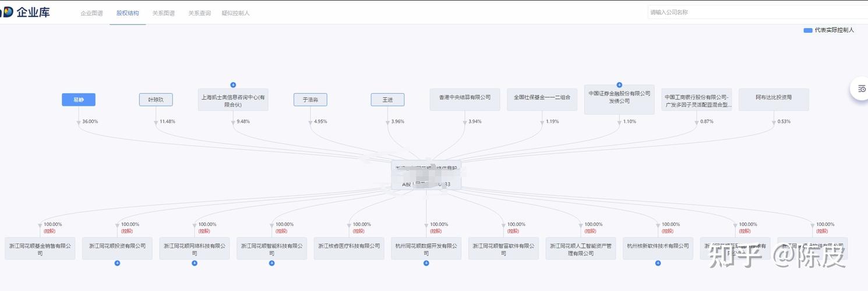Screen dimensions: 868x291
Task: Click the 36.00% share label
Action: (90, 122)
